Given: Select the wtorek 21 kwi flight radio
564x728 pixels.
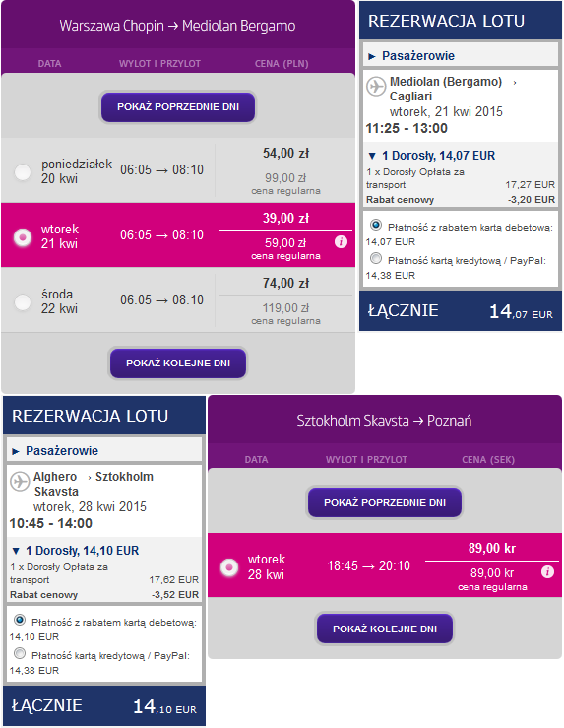Looking at the screenshot, I should 23,237.
